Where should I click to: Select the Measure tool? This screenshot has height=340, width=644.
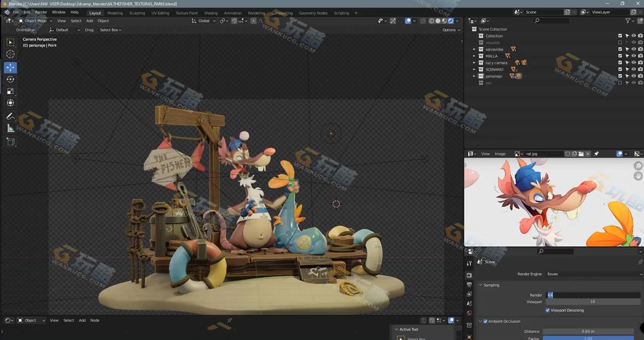pyautogui.click(x=11, y=128)
